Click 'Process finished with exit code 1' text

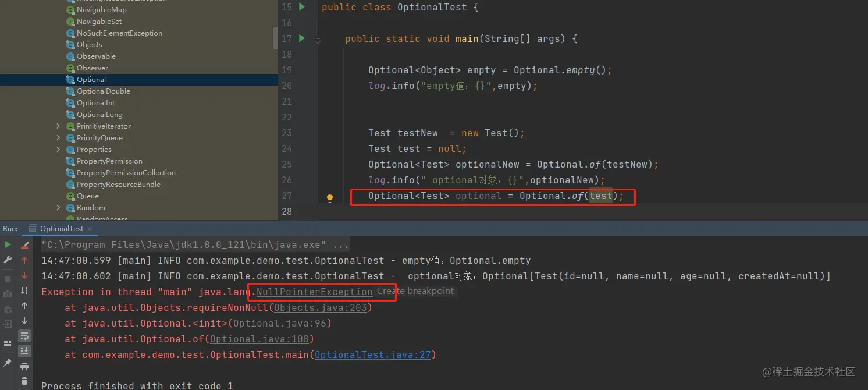click(137, 385)
